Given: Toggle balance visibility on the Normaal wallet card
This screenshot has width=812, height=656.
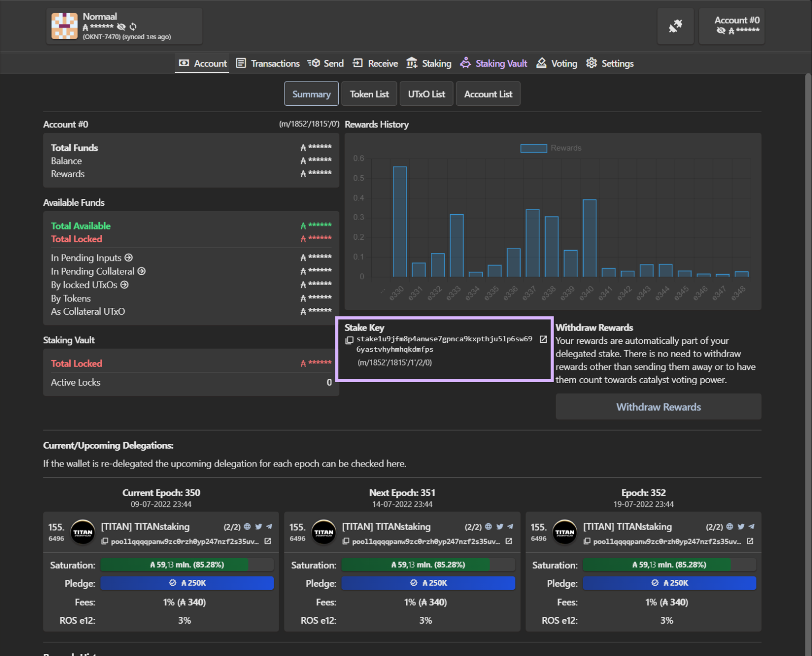Looking at the screenshot, I should (121, 26).
